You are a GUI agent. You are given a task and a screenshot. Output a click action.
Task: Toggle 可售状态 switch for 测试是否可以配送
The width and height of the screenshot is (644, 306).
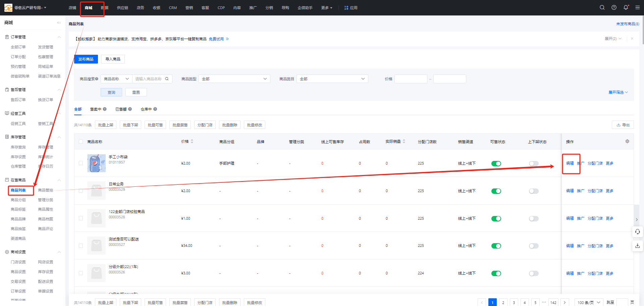(x=496, y=246)
